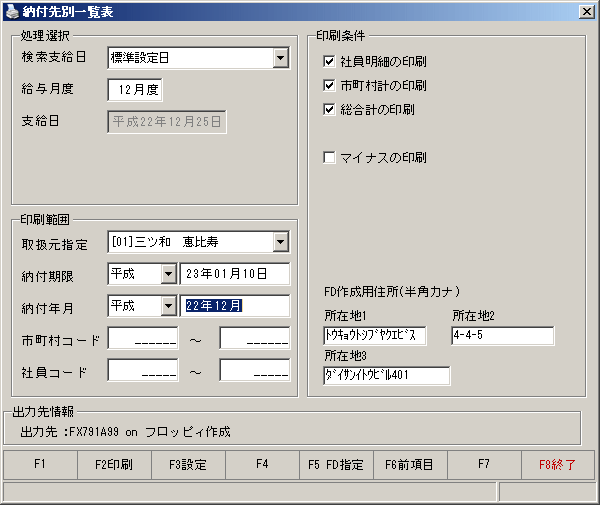Viewport: 600px width, 505px height.
Task: Click the 社員コード end field
Action: pos(255,370)
